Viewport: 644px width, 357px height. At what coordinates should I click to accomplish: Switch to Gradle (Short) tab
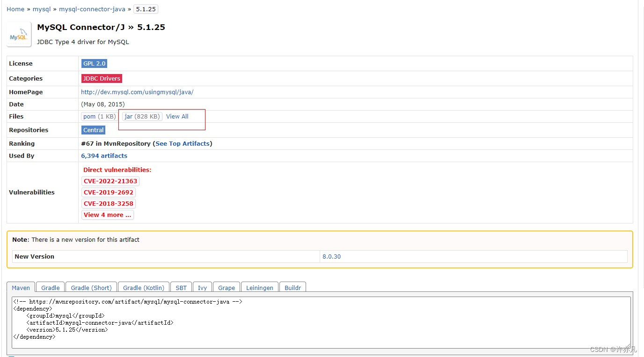point(91,288)
